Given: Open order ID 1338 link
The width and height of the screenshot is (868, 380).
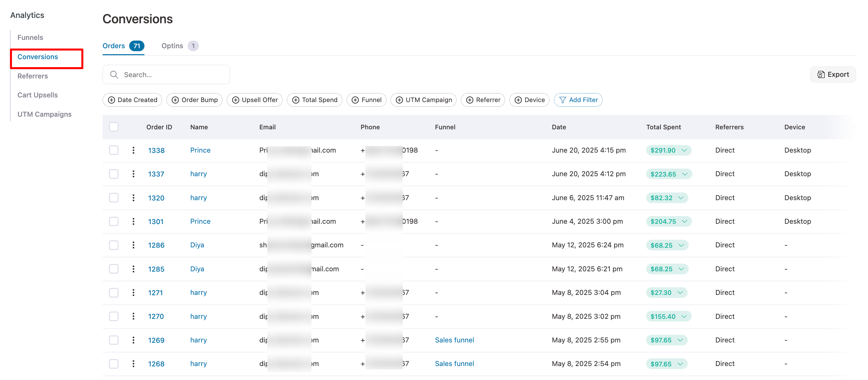Looking at the screenshot, I should [x=156, y=151].
